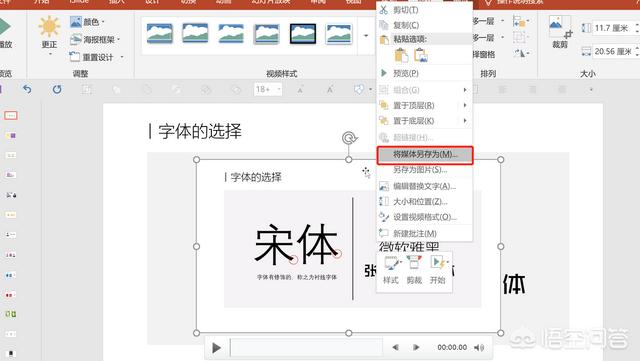Open the 置于底层(K) submenu arrow
This screenshot has height=361, width=640.
coord(465,121)
